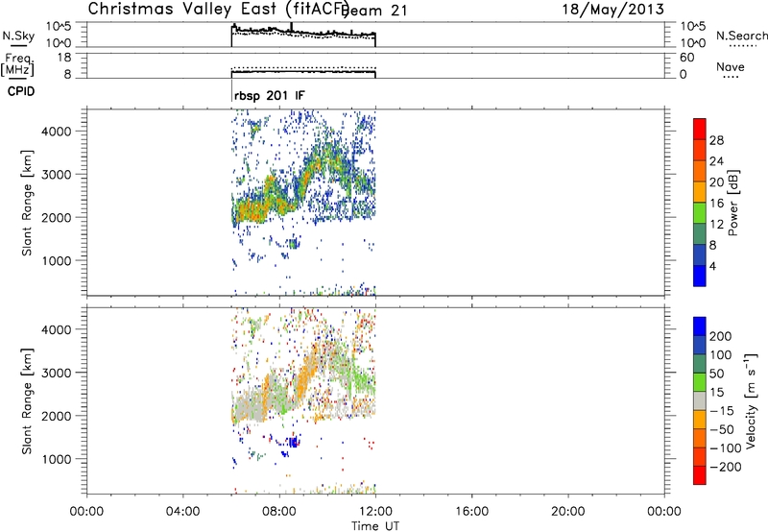This screenshot has height=532, width=768.
Task: Click the date '18/May/2013'
Action: pos(612,9)
